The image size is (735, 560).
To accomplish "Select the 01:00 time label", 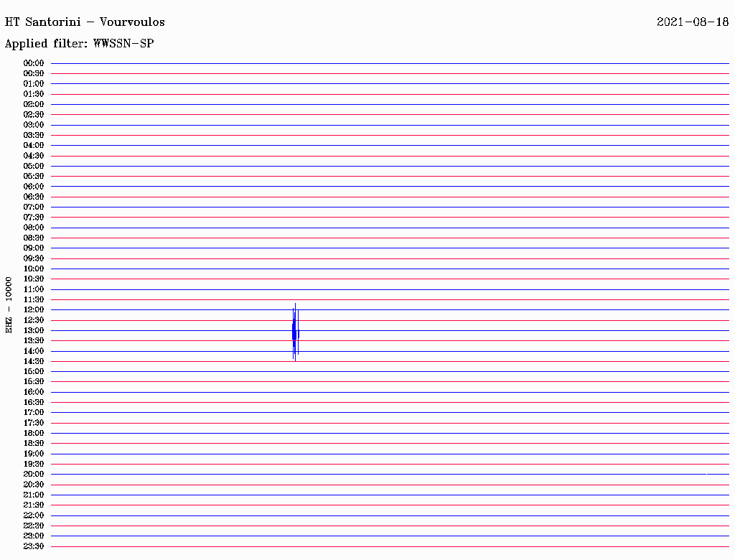I will click(34, 84).
